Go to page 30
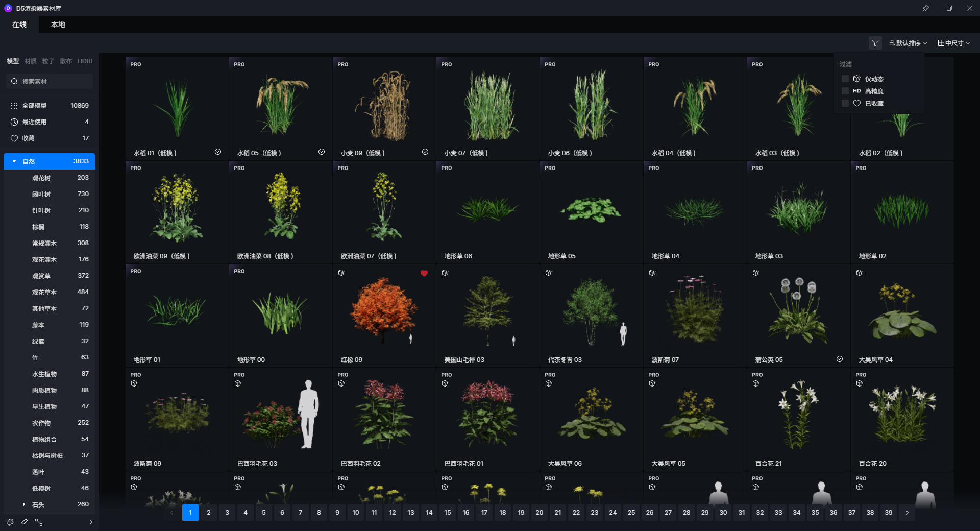 point(723,513)
